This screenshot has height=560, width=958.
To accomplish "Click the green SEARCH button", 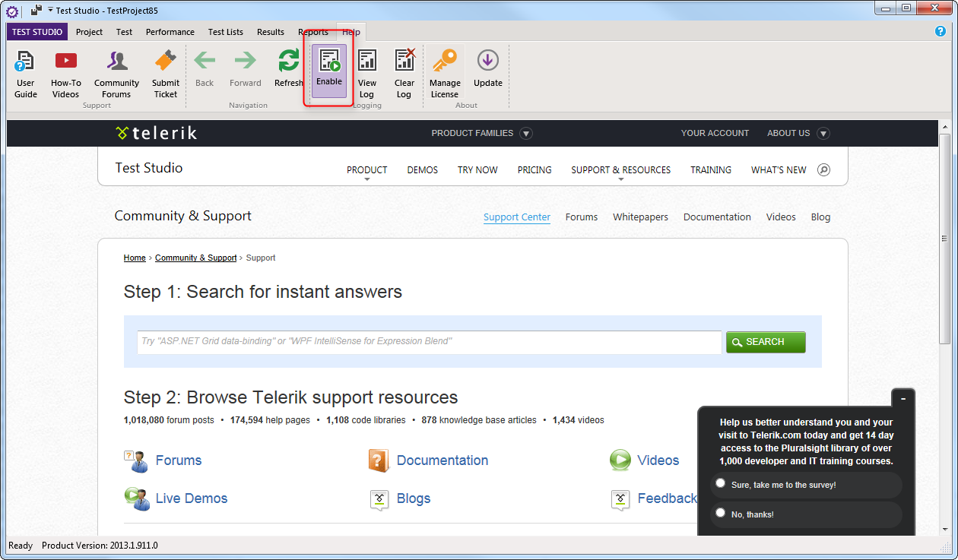I will pyautogui.click(x=766, y=342).
